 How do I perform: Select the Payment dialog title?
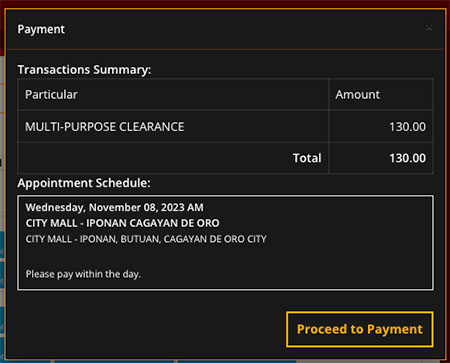pyautogui.click(x=41, y=29)
